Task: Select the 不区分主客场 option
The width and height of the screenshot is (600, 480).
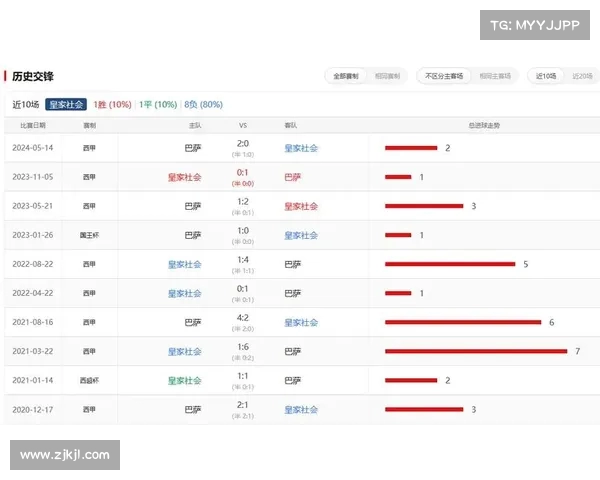Action: point(444,76)
